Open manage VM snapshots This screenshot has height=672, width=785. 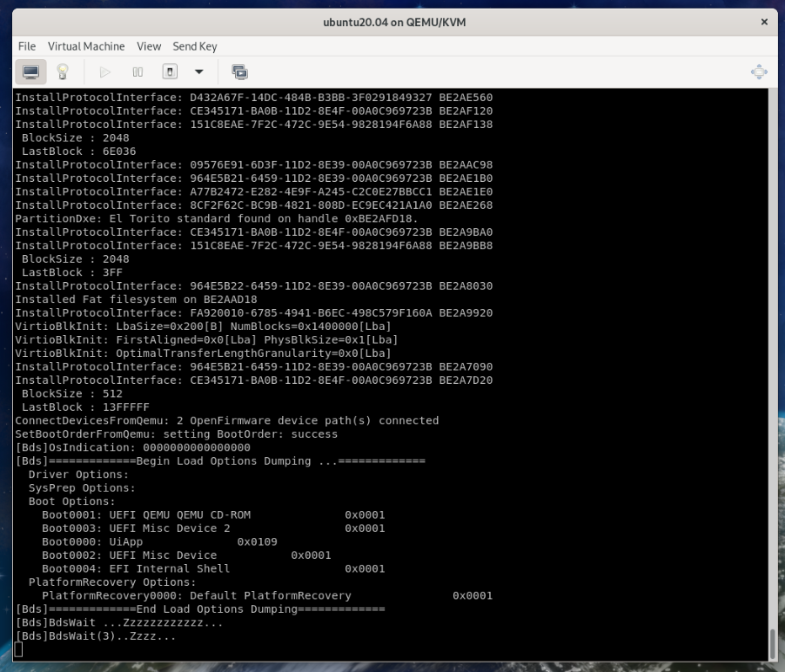click(x=240, y=72)
